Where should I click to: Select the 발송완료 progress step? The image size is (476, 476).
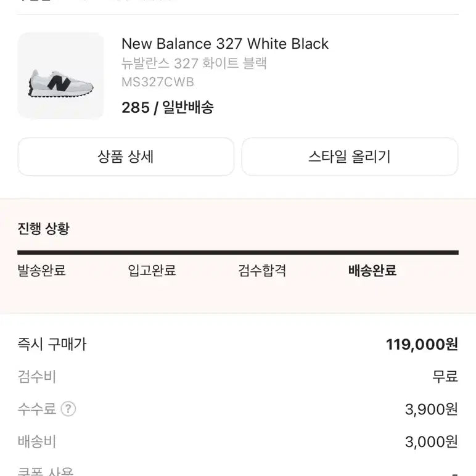[x=41, y=270]
